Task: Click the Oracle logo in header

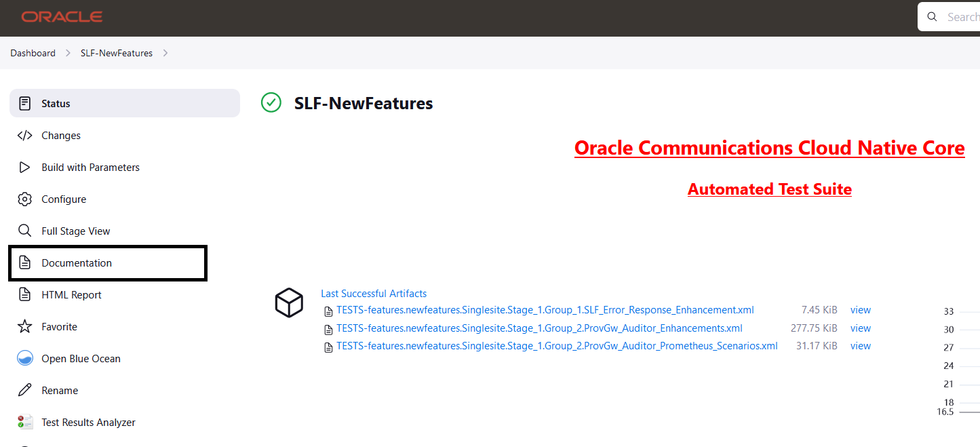Action: point(62,17)
